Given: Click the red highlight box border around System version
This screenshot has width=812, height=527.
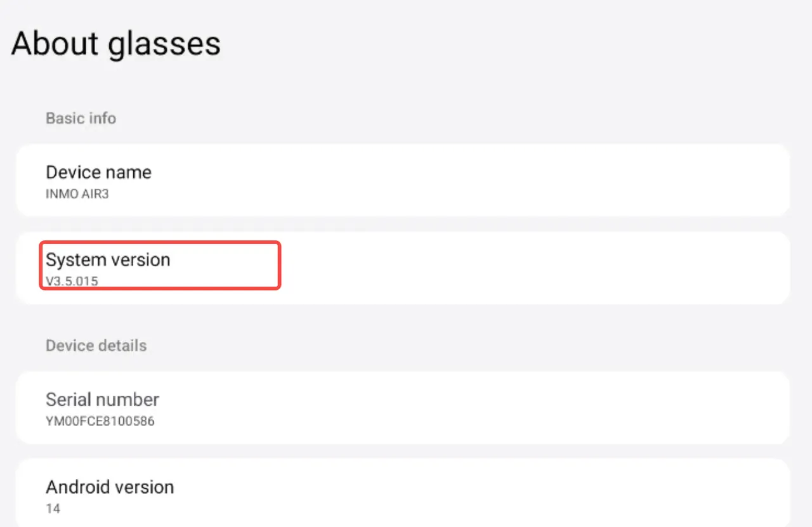Looking at the screenshot, I should point(280,266).
